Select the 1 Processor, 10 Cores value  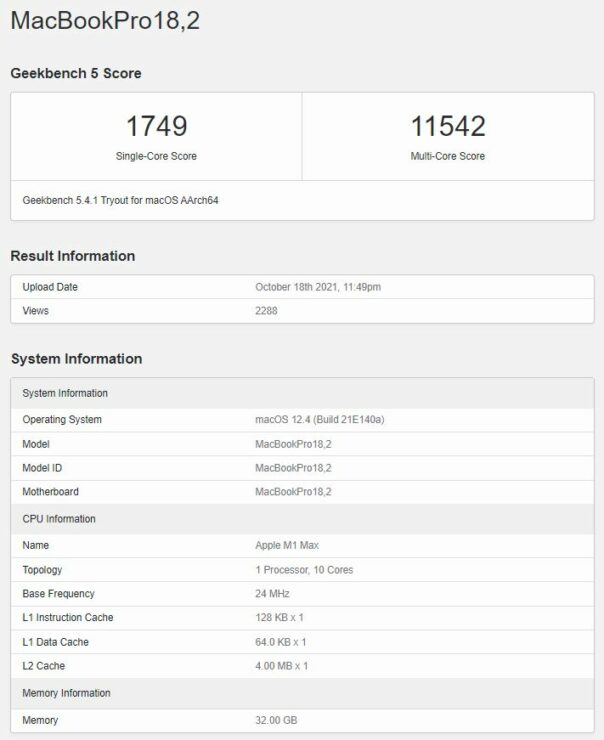[x=304, y=570]
